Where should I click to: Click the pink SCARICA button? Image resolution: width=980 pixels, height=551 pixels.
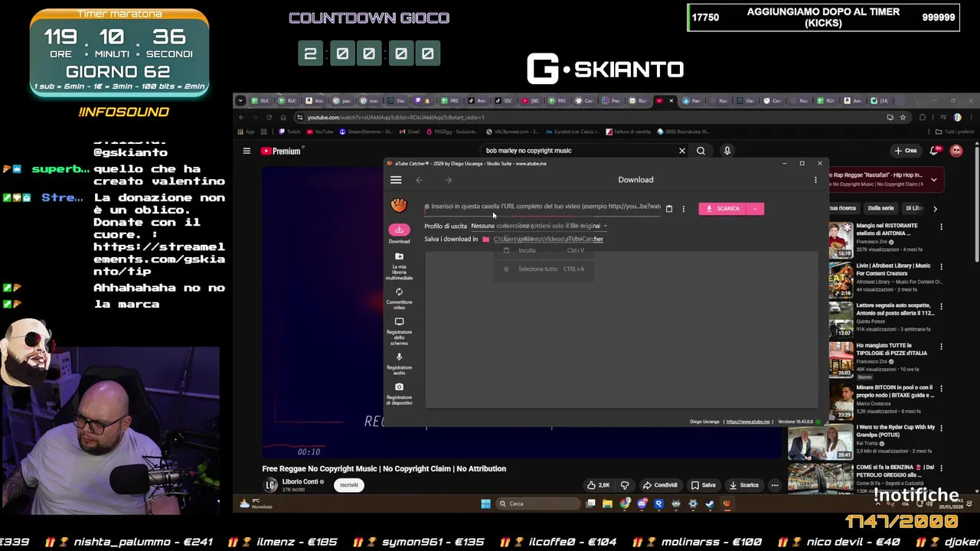point(724,208)
